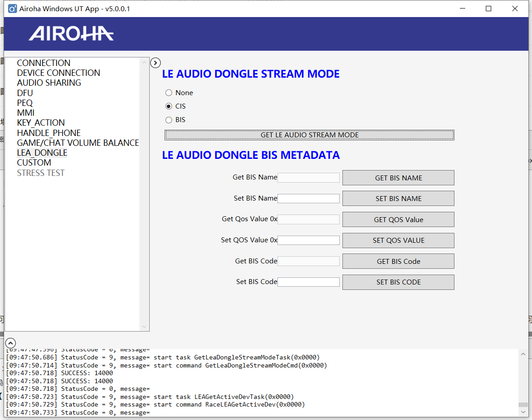This screenshot has height=420, width=532.
Task: Switch to AUDIO SHARING section
Action: (49, 83)
